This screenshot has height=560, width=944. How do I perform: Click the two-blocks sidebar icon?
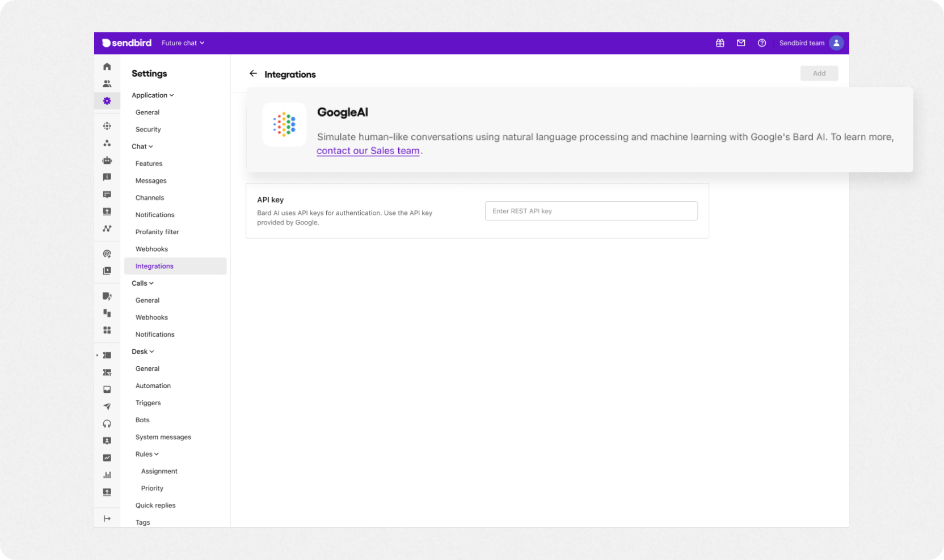coord(107,313)
